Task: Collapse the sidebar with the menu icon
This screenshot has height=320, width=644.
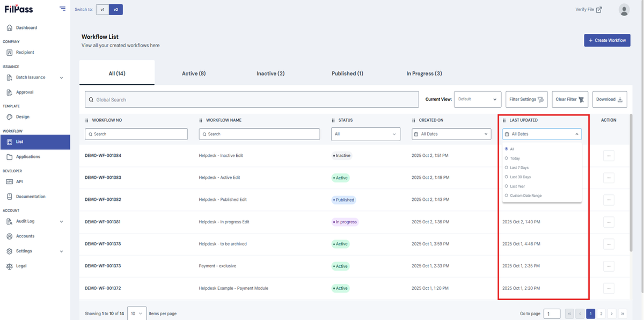Action: [x=63, y=9]
